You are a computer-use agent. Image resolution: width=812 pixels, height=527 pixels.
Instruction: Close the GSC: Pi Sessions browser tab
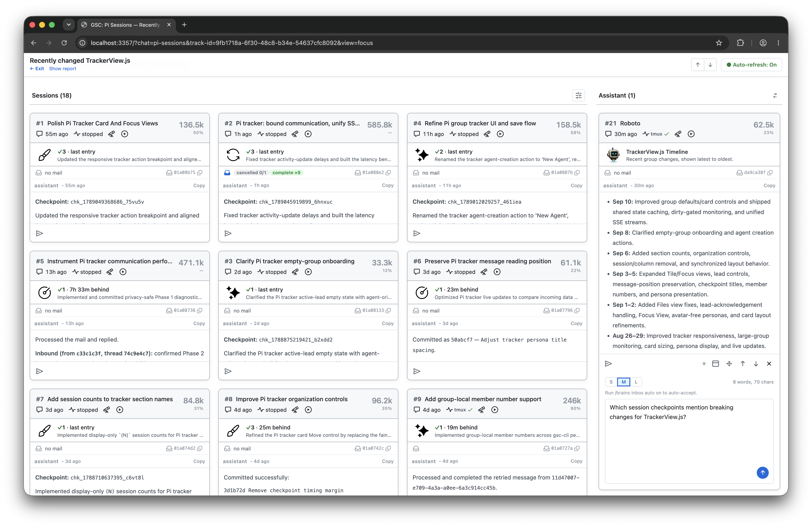point(169,25)
